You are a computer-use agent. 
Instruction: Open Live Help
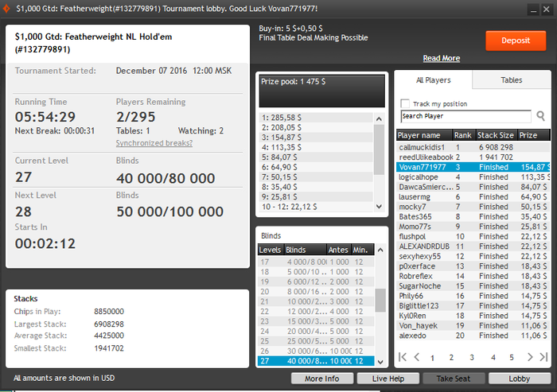388,378
